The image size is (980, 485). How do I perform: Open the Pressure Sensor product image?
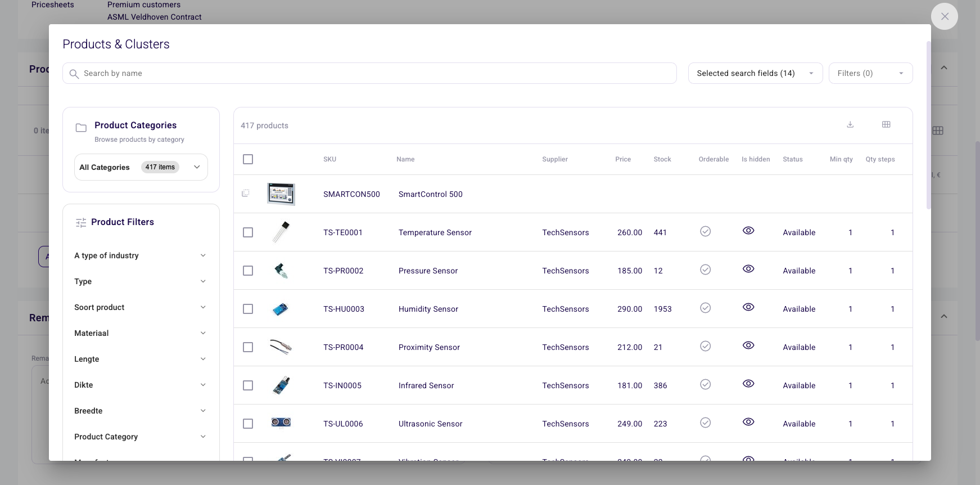click(x=281, y=271)
